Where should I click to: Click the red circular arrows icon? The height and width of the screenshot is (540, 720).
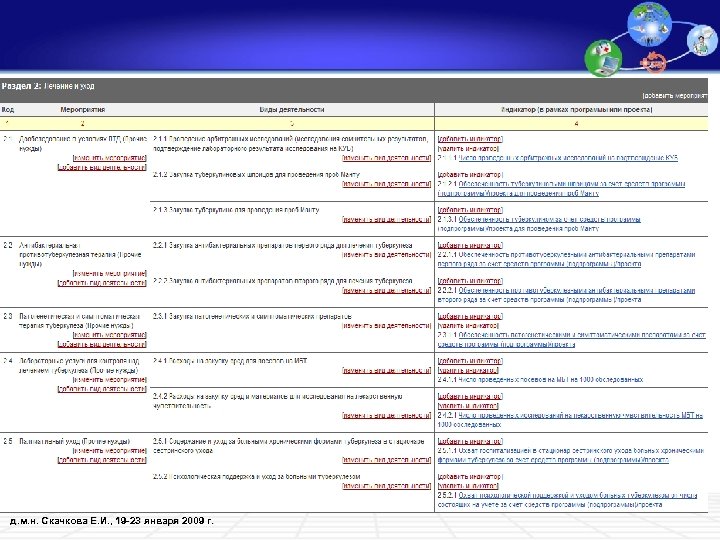(653, 62)
